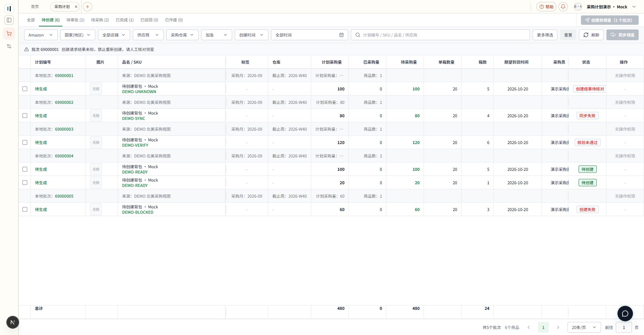The width and height of the screenshot is (644, 335).
Task: Open batch link 69000002
Action: (64, 102)
